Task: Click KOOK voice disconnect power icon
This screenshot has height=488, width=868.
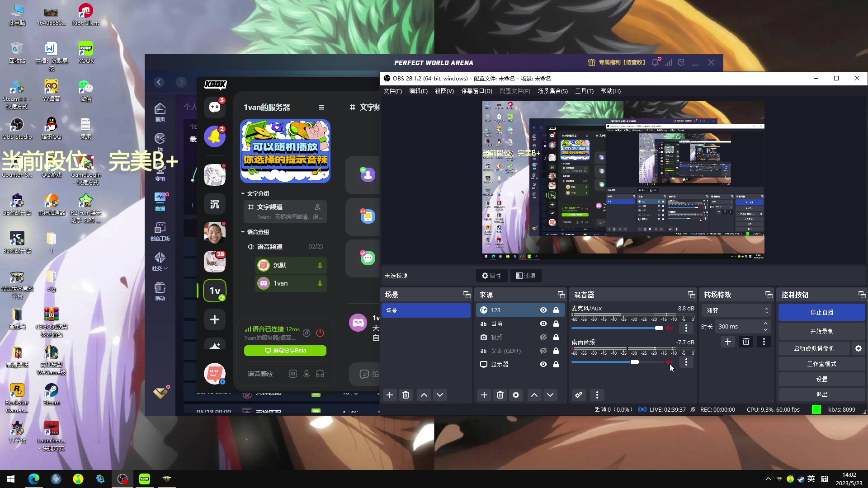Action: coord(320,333)
